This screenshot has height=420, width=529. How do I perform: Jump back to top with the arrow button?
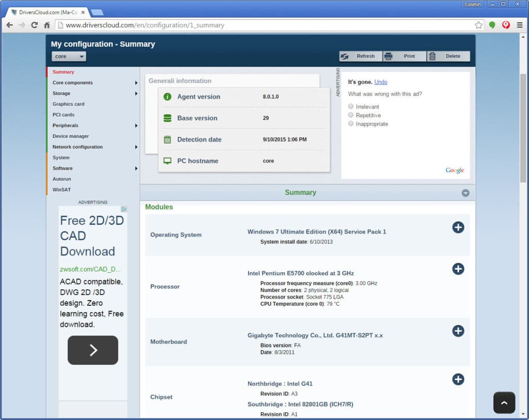coord(504,402)
